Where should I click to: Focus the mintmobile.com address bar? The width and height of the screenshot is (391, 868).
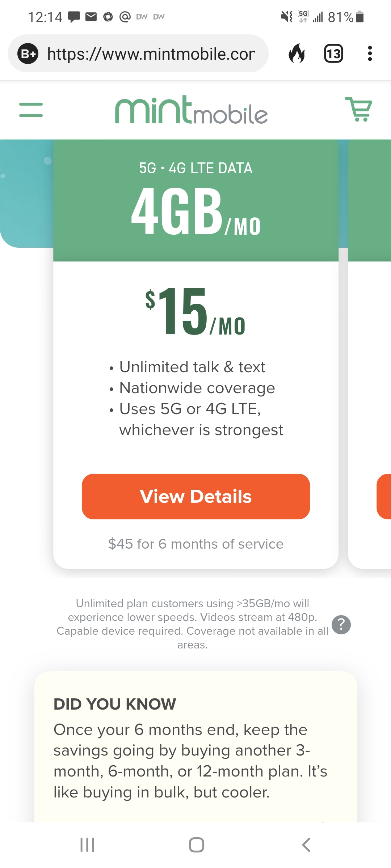[x=151, y=54]
